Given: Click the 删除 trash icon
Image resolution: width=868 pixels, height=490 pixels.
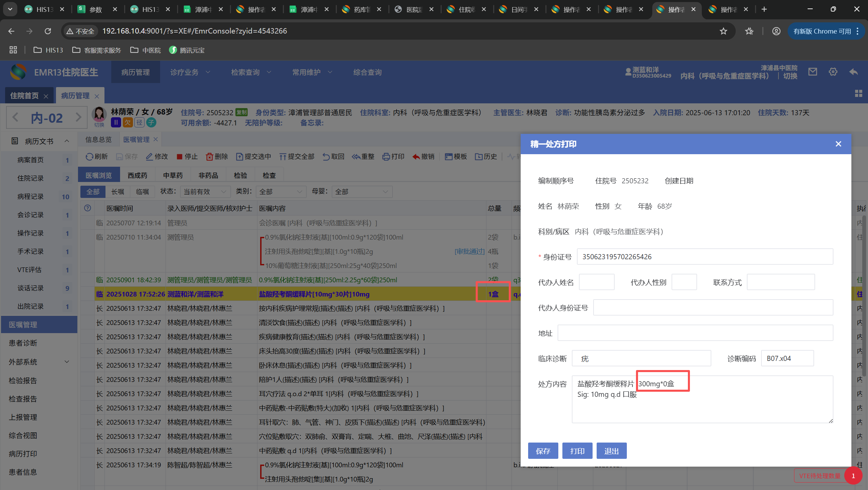Looking at the screenshot, I should tap(209, 157).
